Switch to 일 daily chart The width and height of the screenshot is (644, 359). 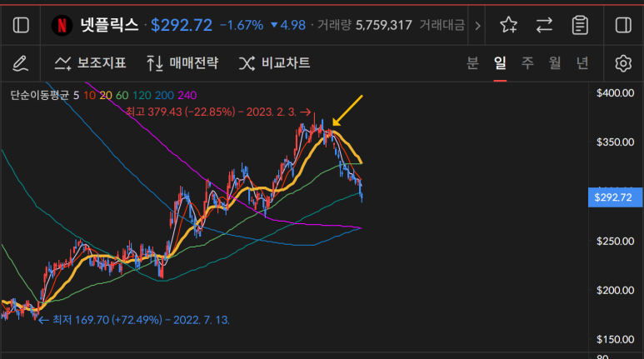(500, 63)
